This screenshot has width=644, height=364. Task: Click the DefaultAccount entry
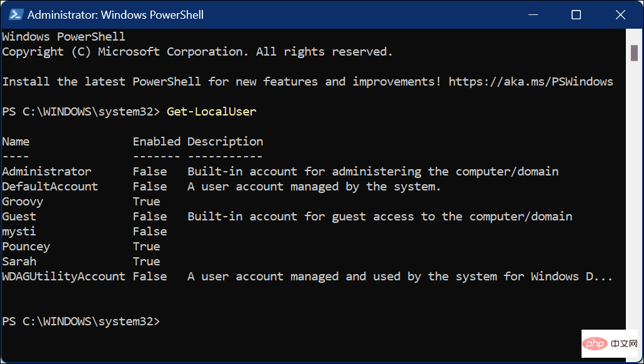(50, 186)
